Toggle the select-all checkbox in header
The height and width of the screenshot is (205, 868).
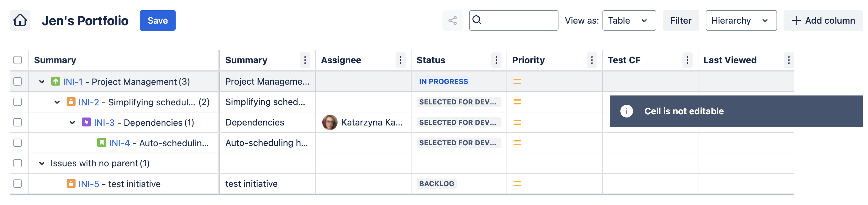coord(18,60)
